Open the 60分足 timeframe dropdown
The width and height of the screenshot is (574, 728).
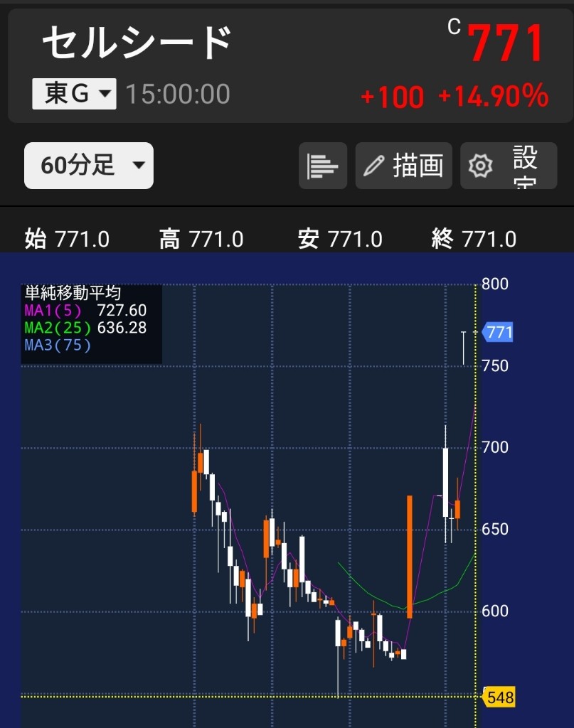click(x=89, y=165)
